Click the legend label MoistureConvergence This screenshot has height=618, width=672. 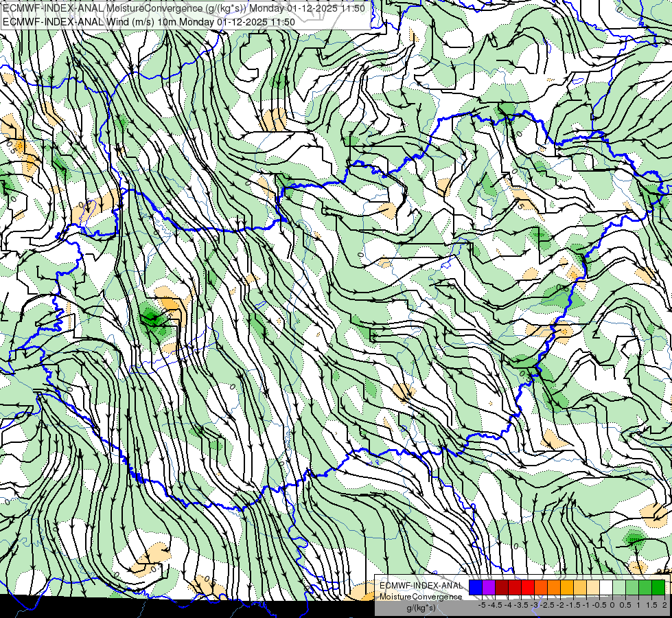[x=421, y=597]
